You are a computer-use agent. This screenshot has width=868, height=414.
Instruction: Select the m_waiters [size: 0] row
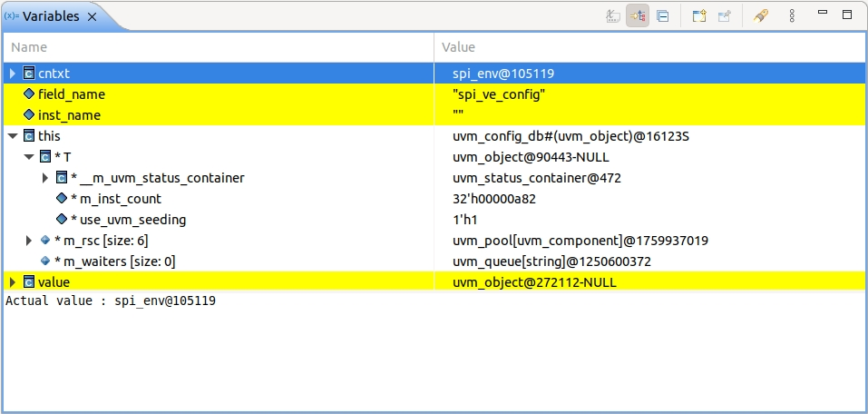434,261
